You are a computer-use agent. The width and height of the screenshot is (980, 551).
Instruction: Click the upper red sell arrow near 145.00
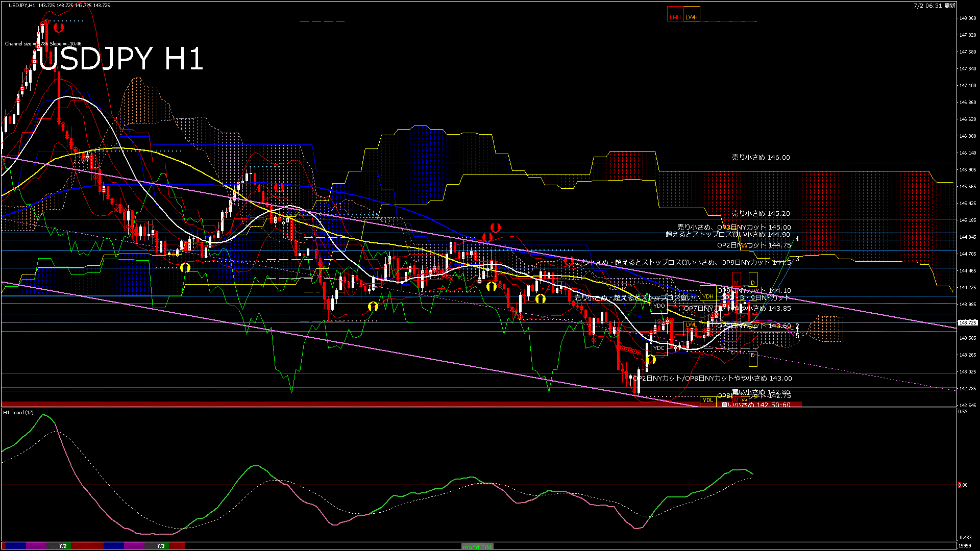(x=495, y=228)
